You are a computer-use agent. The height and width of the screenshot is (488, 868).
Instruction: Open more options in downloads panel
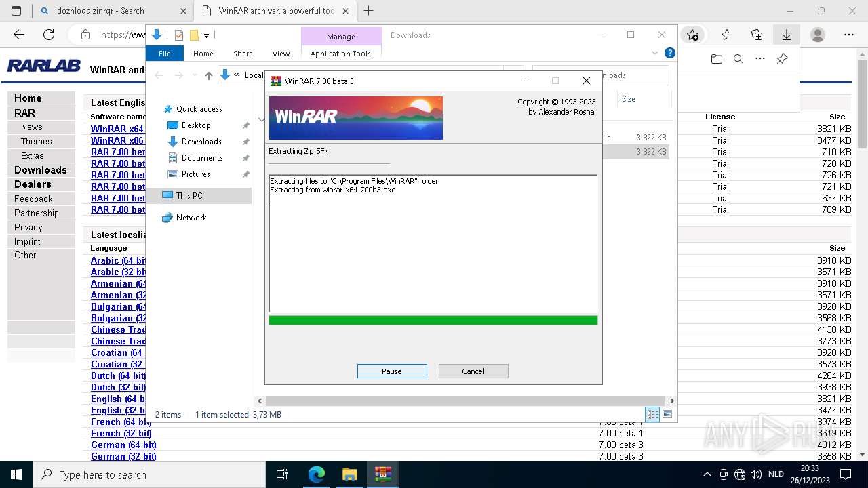tap(760, 59)
